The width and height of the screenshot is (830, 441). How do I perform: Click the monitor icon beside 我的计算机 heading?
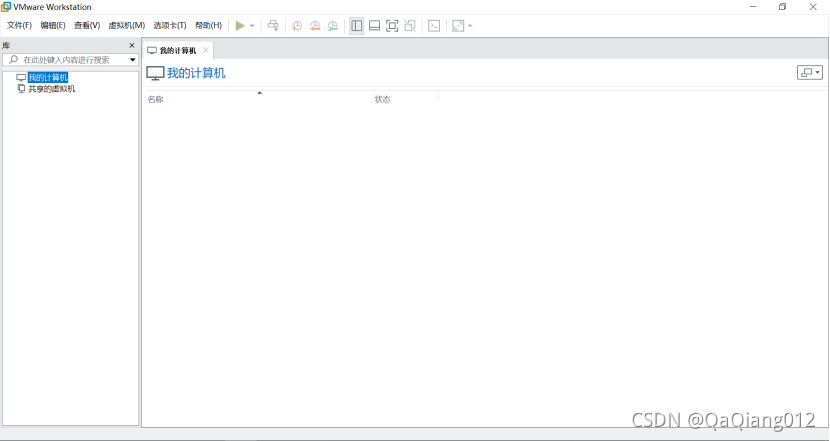tap(155, 73)
